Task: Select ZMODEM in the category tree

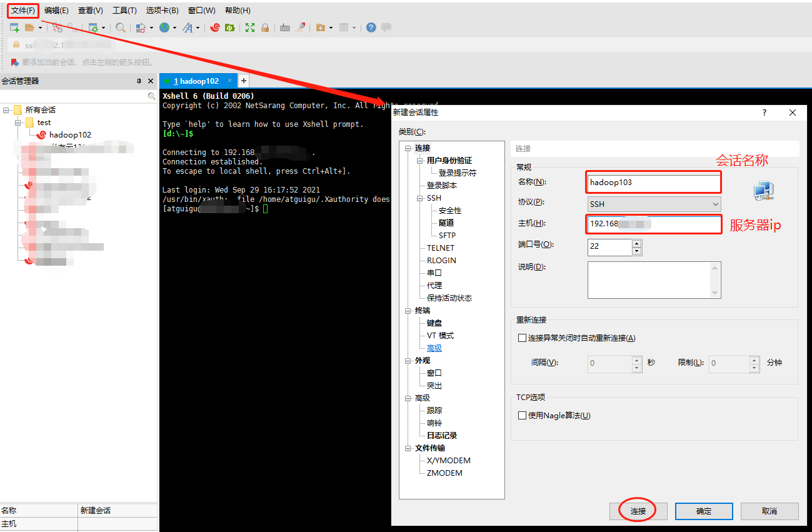Action: 444,473
